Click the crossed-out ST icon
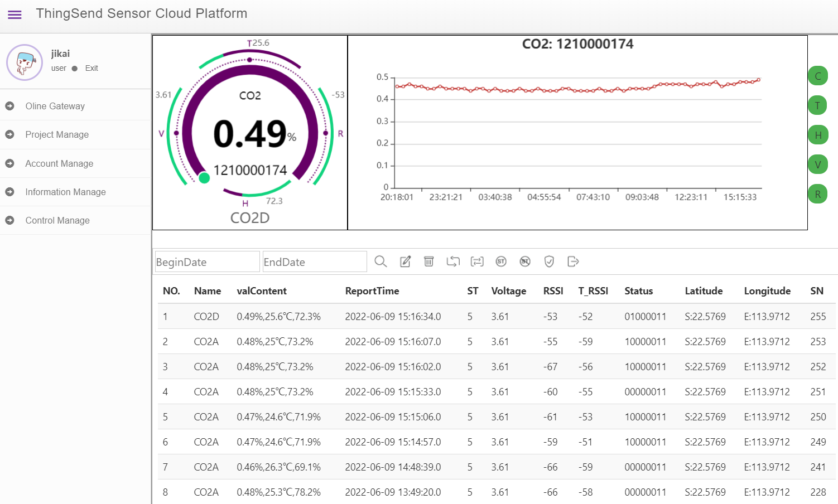Screen dimensions: 838x504 [x=525, y=261]
